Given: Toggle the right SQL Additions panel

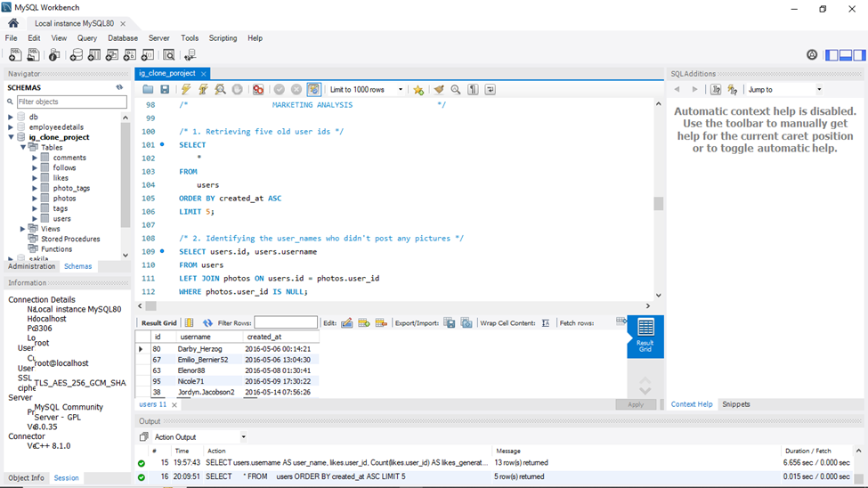Looking at the screenshot, I should point(859,55).
